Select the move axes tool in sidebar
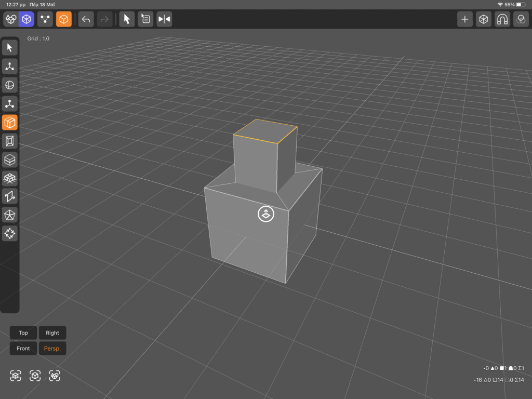532x399 pixels. [10, 66]
